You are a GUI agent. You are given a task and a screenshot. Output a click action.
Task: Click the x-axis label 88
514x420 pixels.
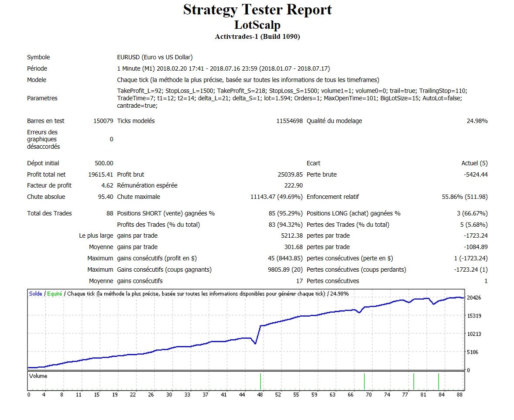click(459, 395)
